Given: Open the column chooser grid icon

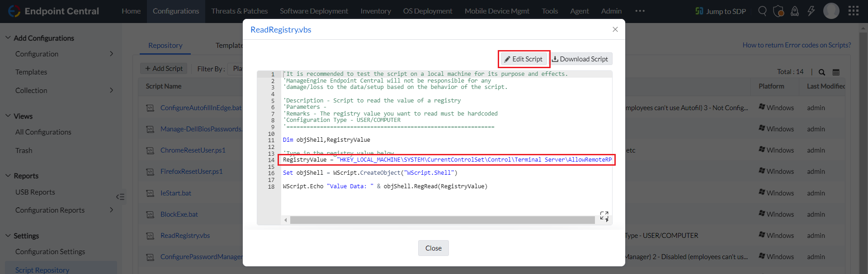Looking at the screenshot, I should tap(836, 72).
